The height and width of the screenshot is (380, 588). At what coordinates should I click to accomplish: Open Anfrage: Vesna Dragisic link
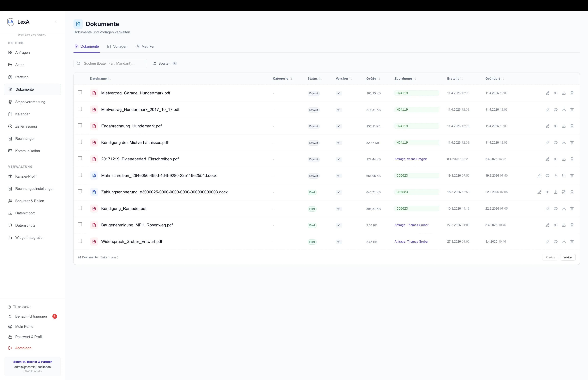tap(411, 159)
